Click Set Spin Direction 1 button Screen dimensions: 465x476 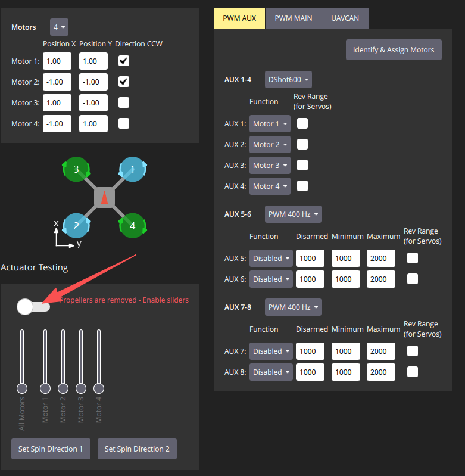pyautogui.click(x=51, y=449)
